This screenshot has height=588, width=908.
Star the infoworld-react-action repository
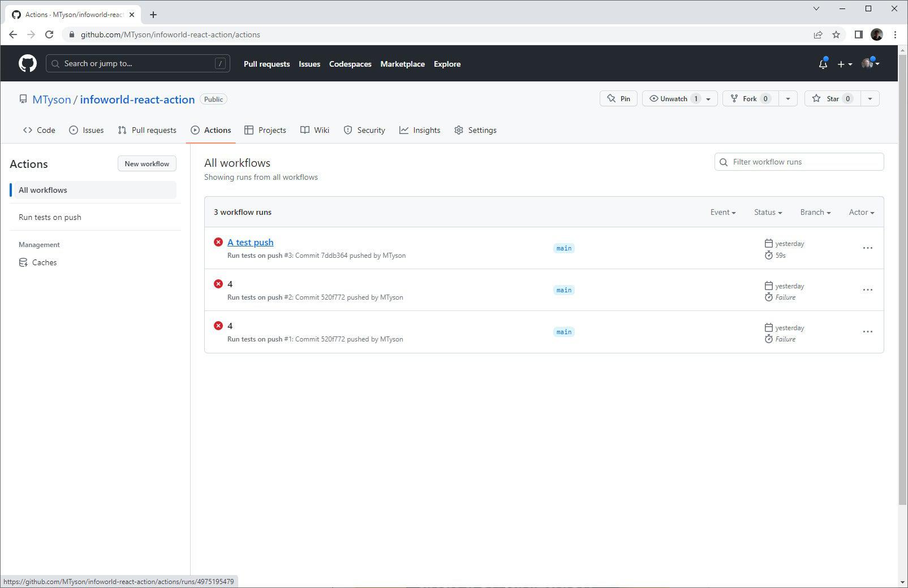(x=831, y=98)
